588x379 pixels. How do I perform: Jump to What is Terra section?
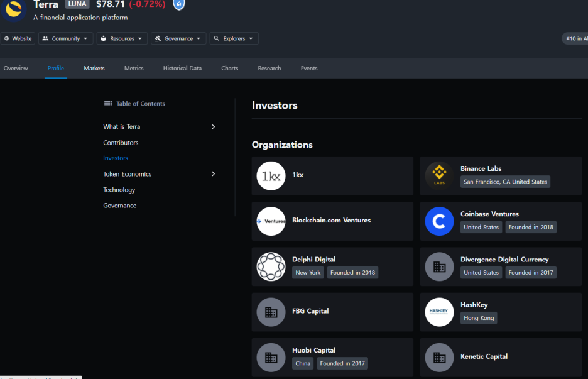pos(121,127)
